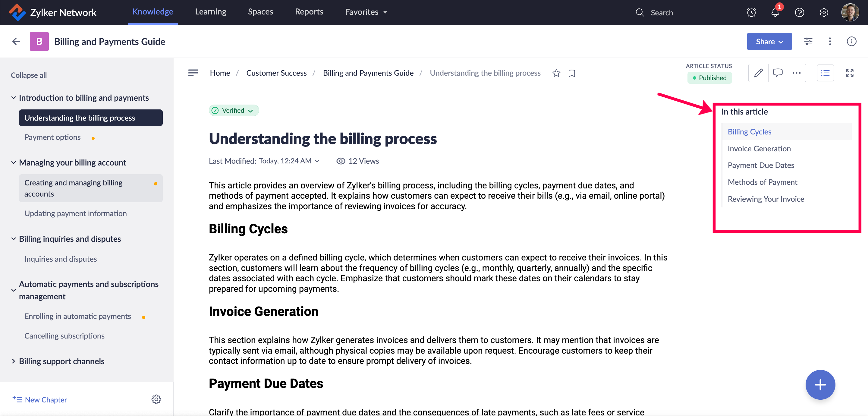Toggle the chapter sidebar hamburger icon
This screenshot has height=416, width=868.
coord(193,73)
